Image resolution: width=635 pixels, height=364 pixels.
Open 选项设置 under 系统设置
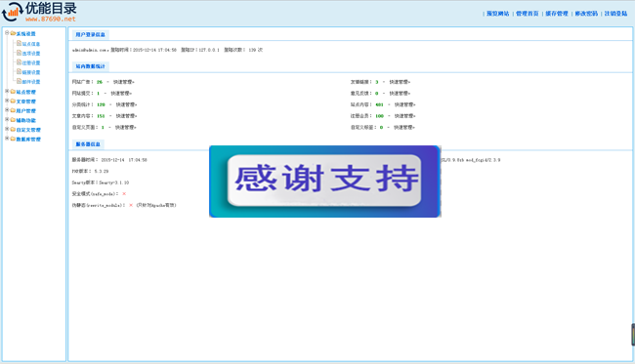coord(31,54)
